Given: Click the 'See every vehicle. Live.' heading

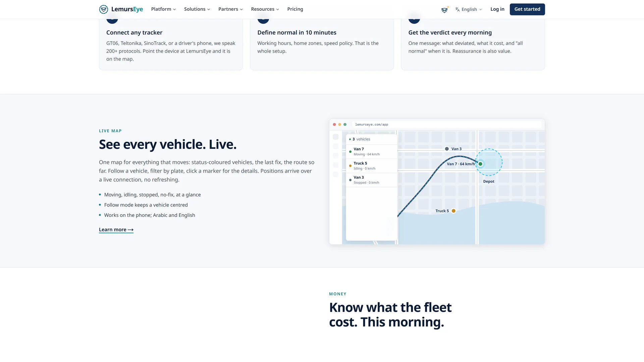Looking at the screenshot, I should point(168,144).
